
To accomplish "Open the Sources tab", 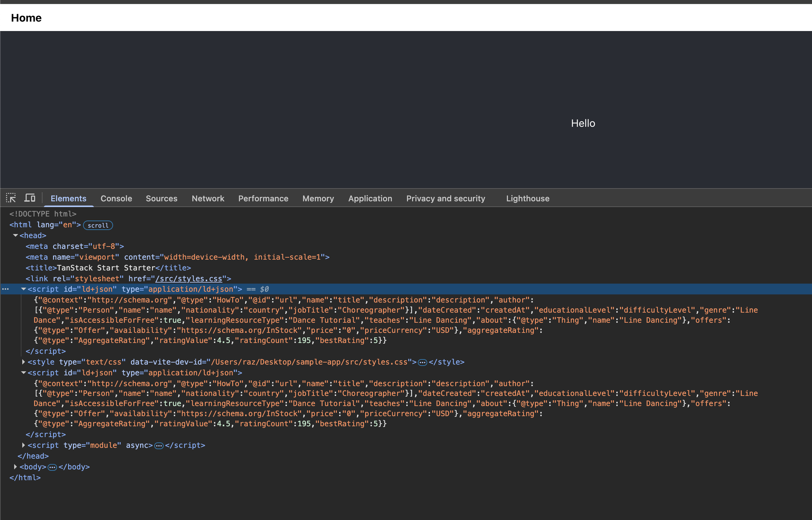I will point(162,199).
